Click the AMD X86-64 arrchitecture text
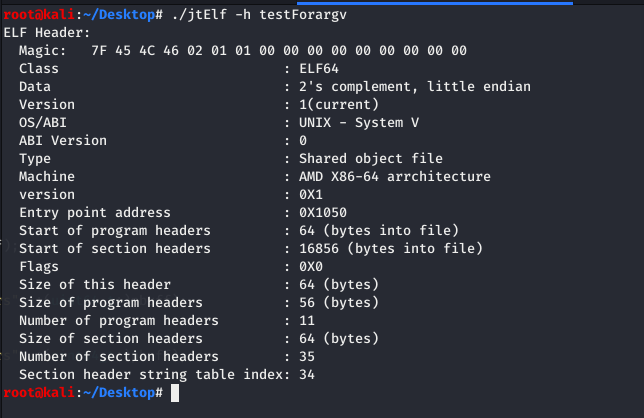Viewport: 644px width, 418px height. (x=395, y=176)
